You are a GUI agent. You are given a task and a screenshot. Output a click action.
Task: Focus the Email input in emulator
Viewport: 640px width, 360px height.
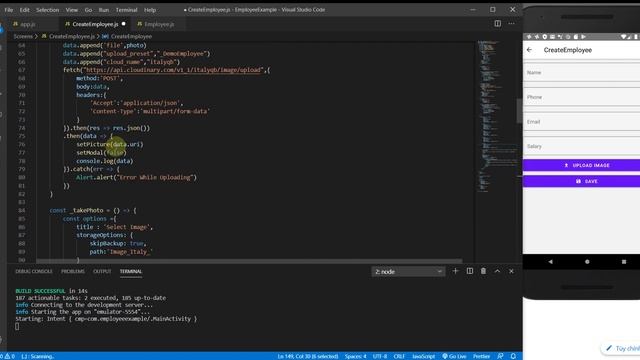coord(582,122)
